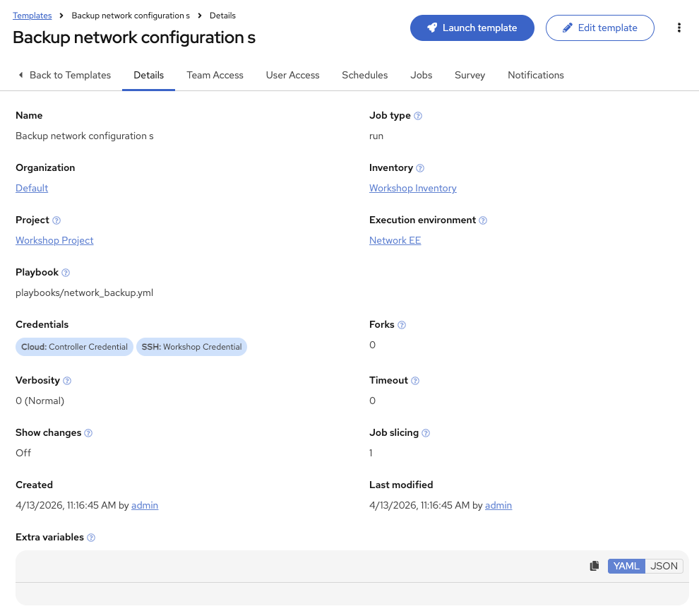Click the Inventory help icon

coord(420,168)
